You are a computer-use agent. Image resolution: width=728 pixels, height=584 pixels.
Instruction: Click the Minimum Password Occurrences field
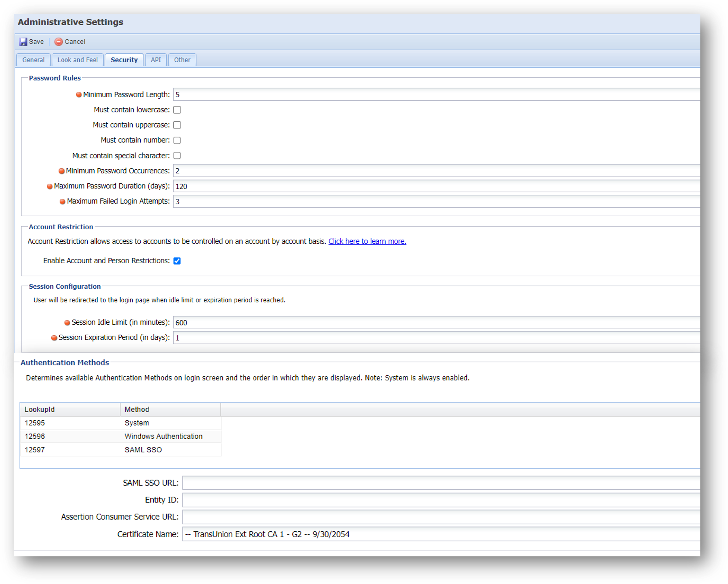(x=437, y=171)
